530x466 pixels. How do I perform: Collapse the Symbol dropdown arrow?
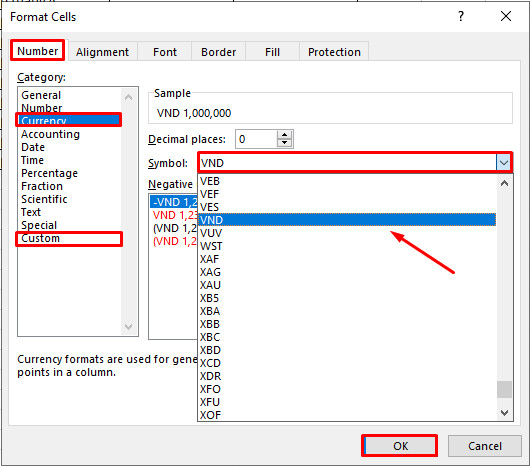[504, 163]
